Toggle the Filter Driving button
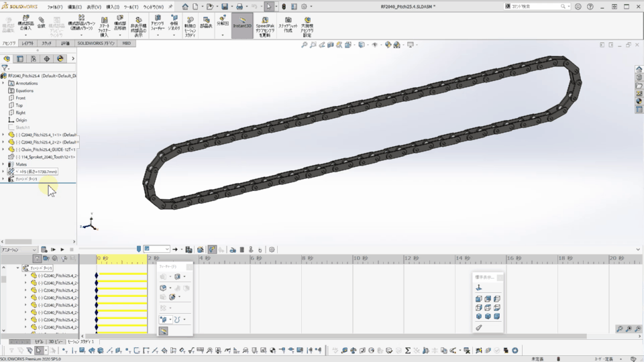Viewport: 644px width, 362px height. pyautogui.click(x=55, y=259)
